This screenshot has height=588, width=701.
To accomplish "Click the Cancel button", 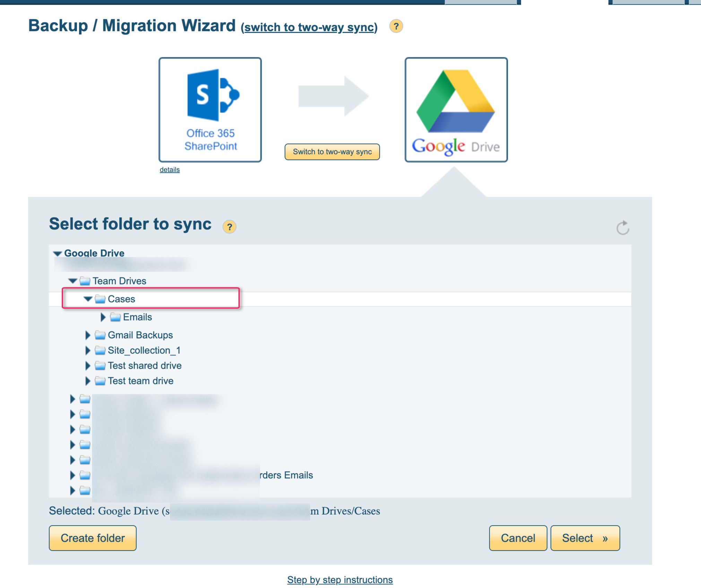I will coord(518,538).
